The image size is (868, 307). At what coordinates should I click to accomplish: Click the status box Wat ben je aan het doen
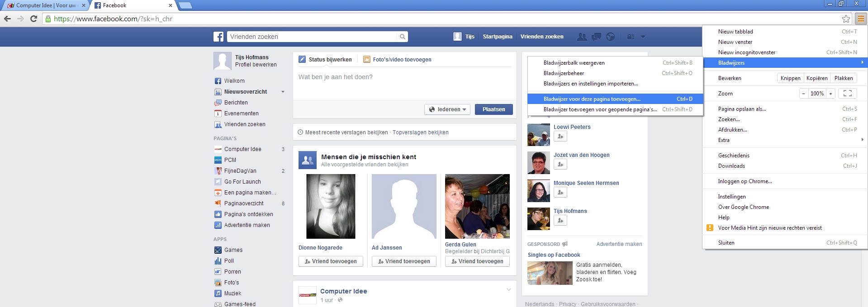404,84
